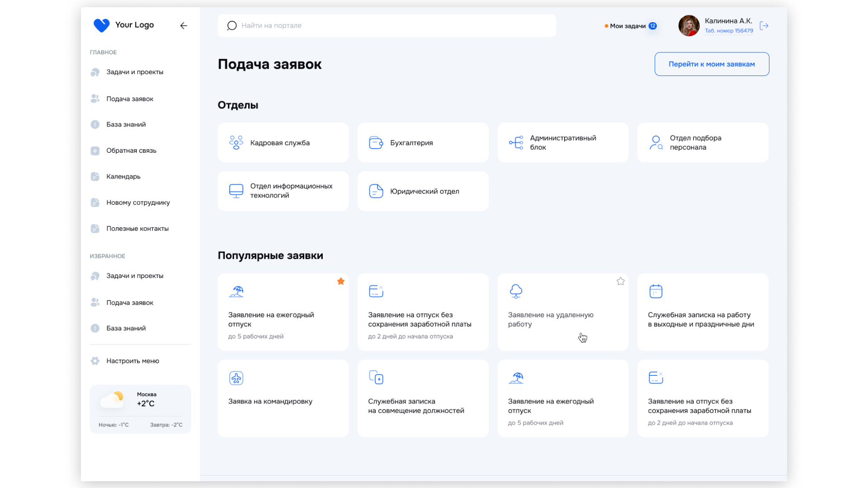Click the logout icon beside the username
Screen dimensions: 868x488
pos(764,26)
